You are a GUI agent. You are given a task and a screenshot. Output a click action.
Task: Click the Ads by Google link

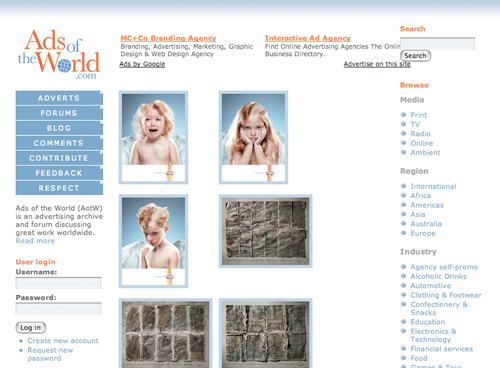pyautogui.click(x=142, y=64)
